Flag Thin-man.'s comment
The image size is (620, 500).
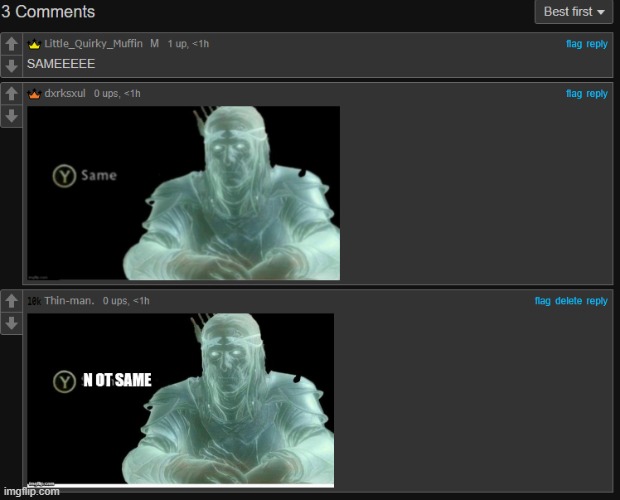pyautogui.click(x=542, y=301)
